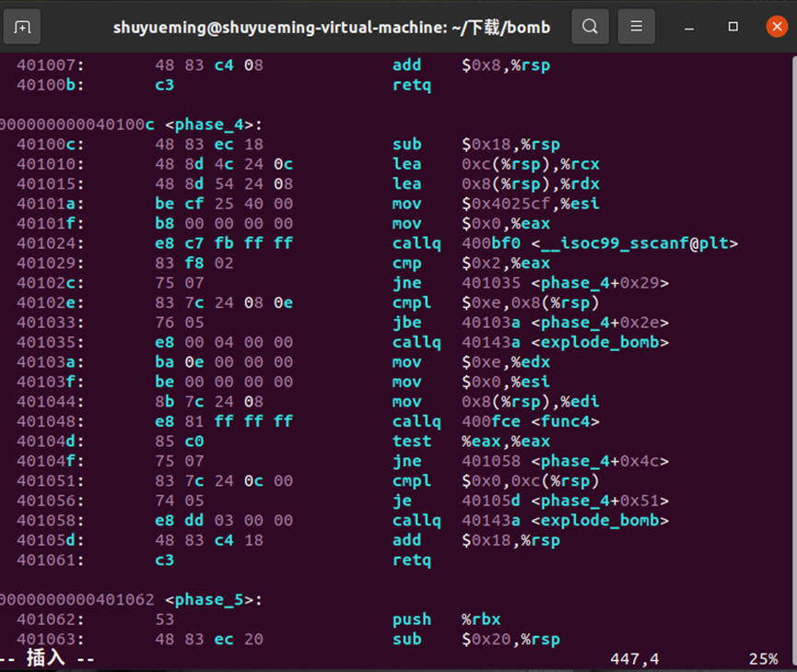The image size is (797, 672).
Task: Open terminal search with the magnifier icon
Action: pos(590,27)
